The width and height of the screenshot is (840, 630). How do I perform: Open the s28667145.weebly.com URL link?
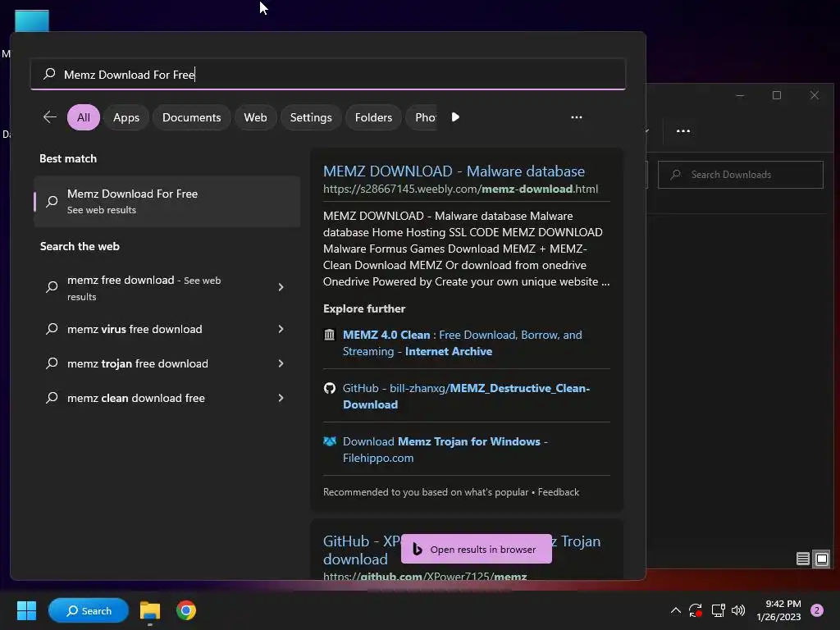tap(461, 189)
